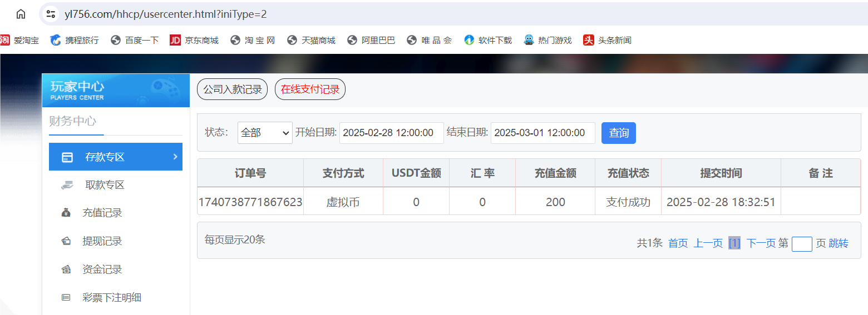Click current page number [1]
Image resolution: width=868 pixels, height=315 pixels.
tap(734, 243)
